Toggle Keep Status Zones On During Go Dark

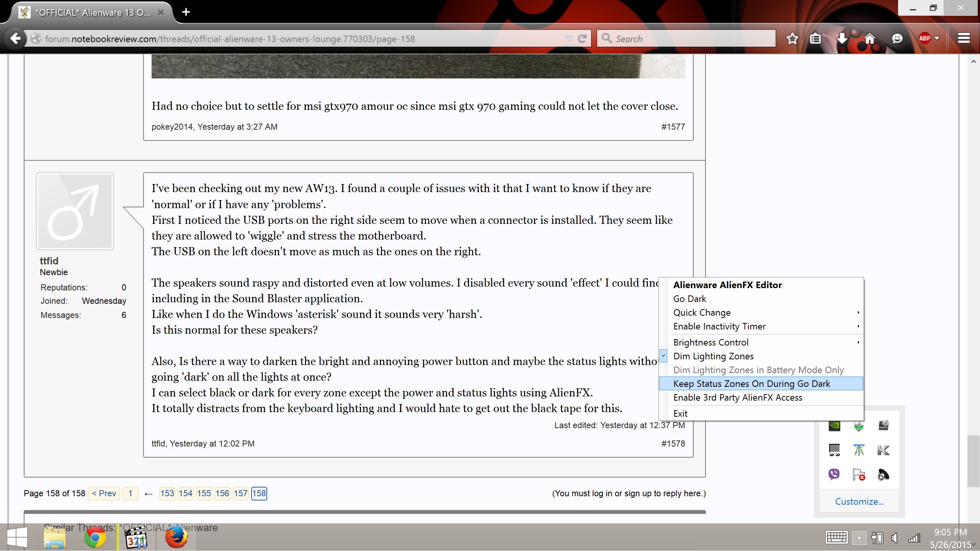[751, 384]
